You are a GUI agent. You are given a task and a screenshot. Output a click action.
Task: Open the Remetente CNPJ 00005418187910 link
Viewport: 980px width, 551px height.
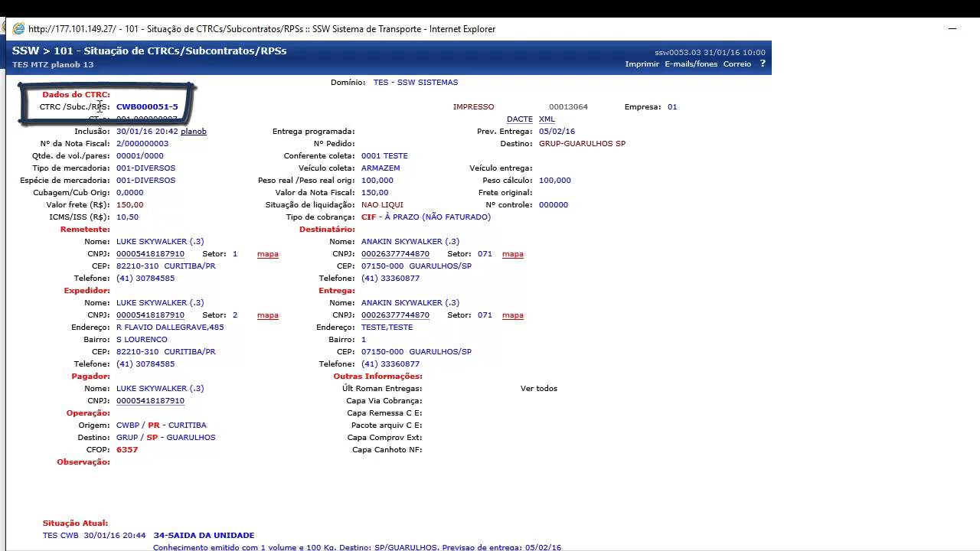click(x=150, y=254)
